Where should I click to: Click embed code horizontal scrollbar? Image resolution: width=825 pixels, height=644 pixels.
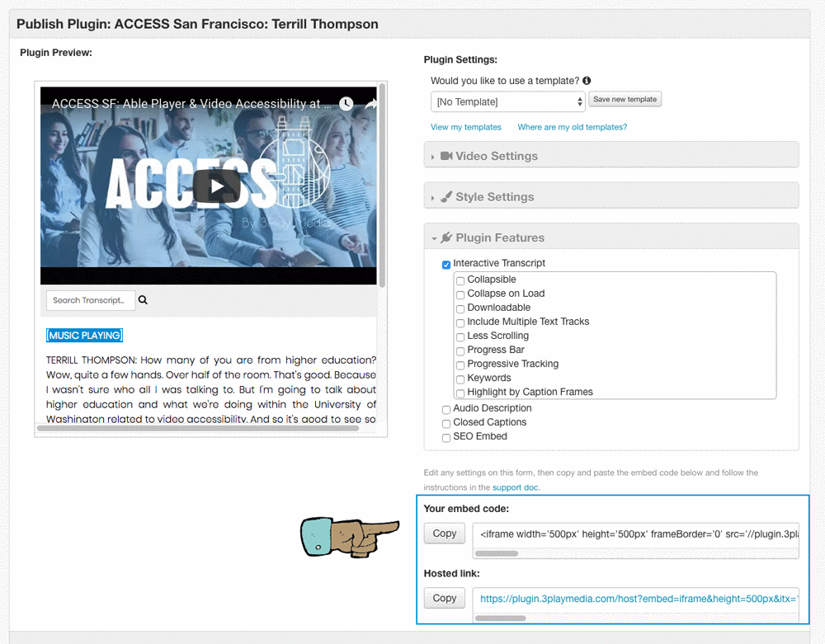pyautogui.click(x=497, y=553)
